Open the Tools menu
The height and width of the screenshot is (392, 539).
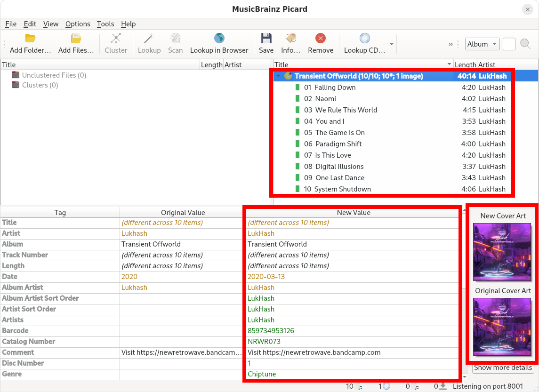pos(105,24)
